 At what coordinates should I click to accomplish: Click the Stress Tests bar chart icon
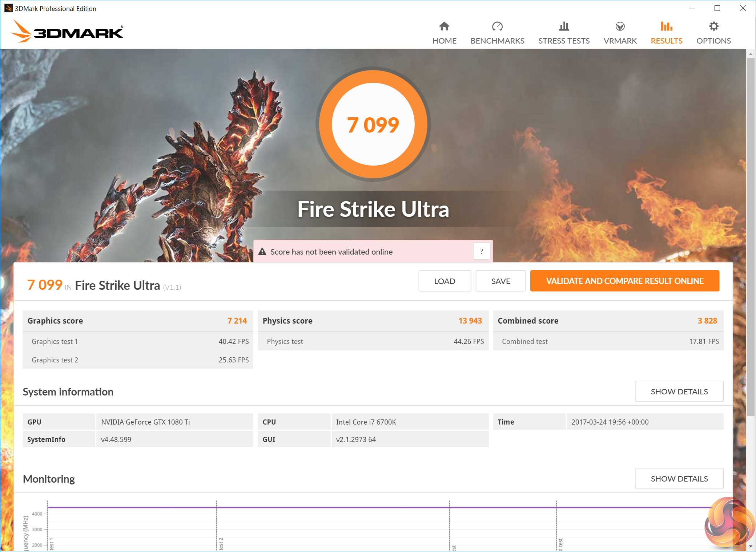pos(564,26)
